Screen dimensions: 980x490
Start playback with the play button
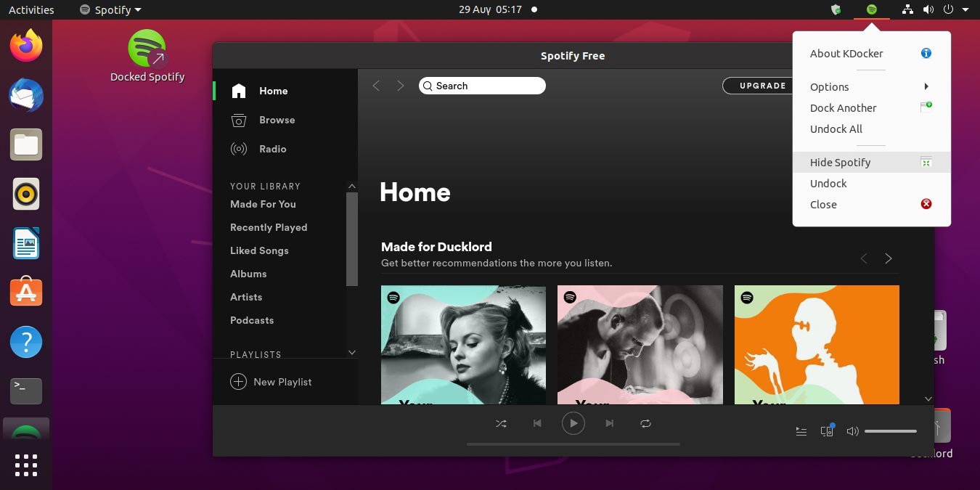pos(573,423)
